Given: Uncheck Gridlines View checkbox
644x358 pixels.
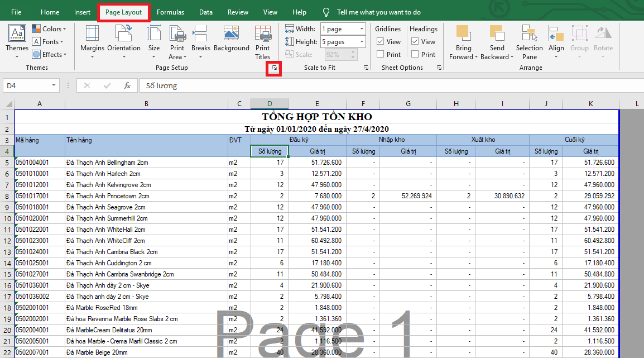Looking at the screenshot, I should (380, 41).
